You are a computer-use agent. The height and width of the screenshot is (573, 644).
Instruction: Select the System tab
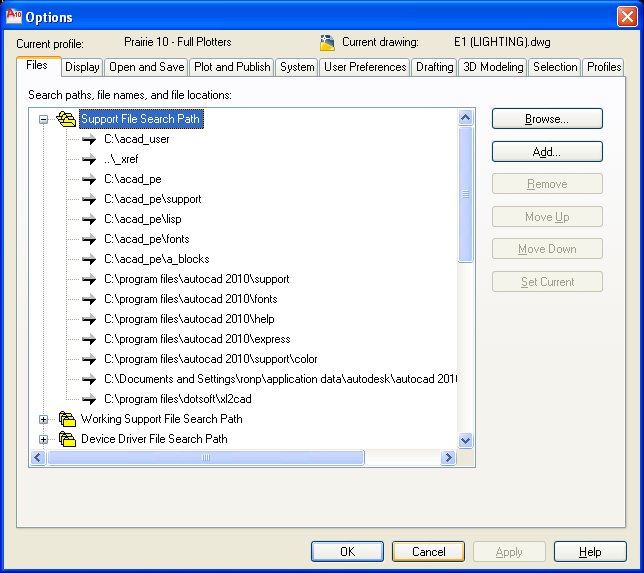(x=297, y=67)
